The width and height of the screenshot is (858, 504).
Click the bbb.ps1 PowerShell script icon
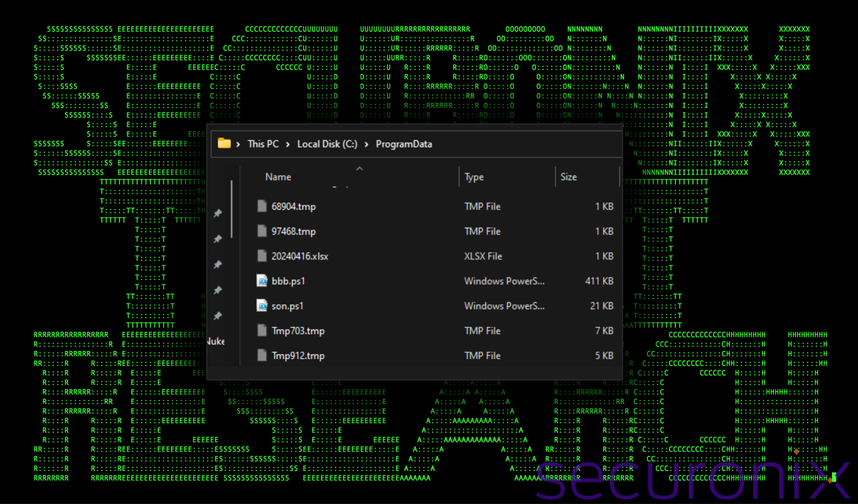[x=262, y=281]
